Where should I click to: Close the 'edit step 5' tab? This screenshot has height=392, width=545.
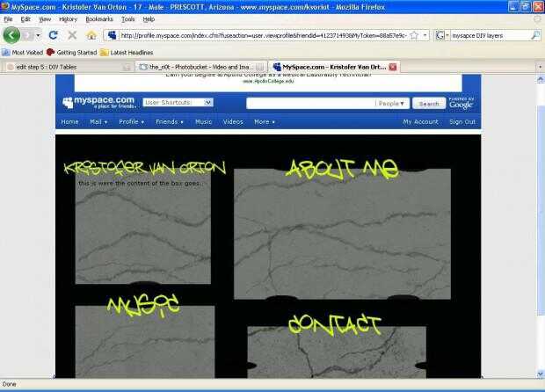click(x=127, y=67)
